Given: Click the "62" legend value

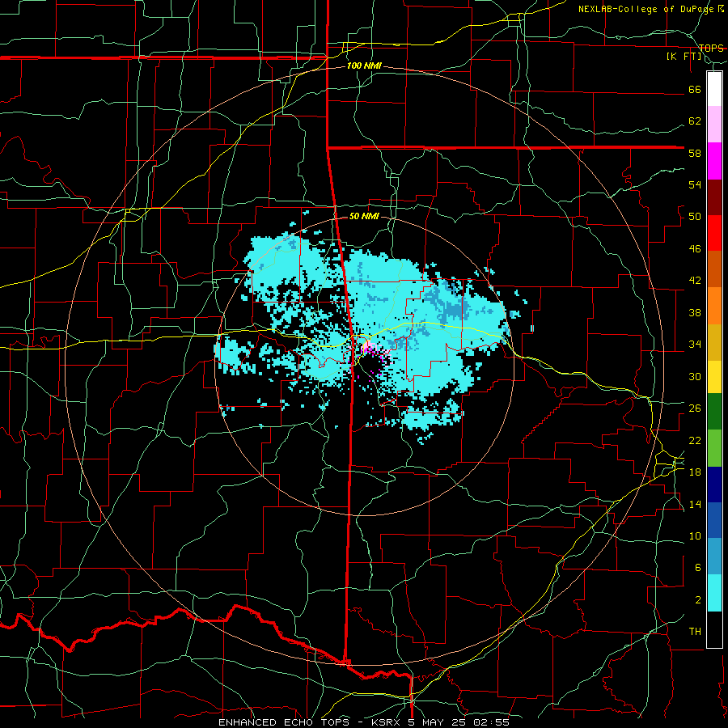Looking at the screenshot, I should (695, 121).
